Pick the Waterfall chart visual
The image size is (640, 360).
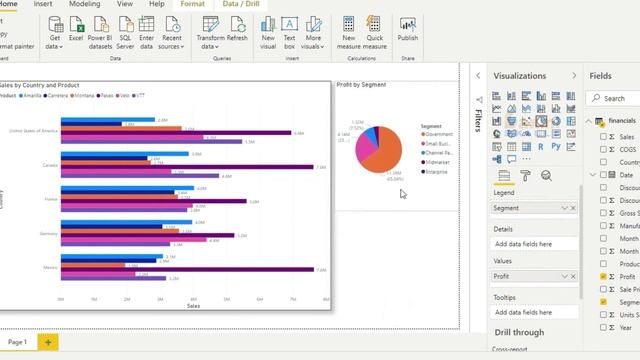click(496, 121)
